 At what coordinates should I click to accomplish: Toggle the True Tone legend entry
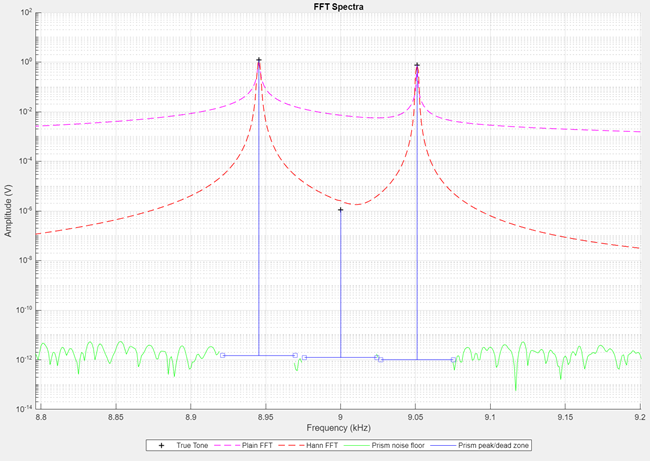[190, 445]
